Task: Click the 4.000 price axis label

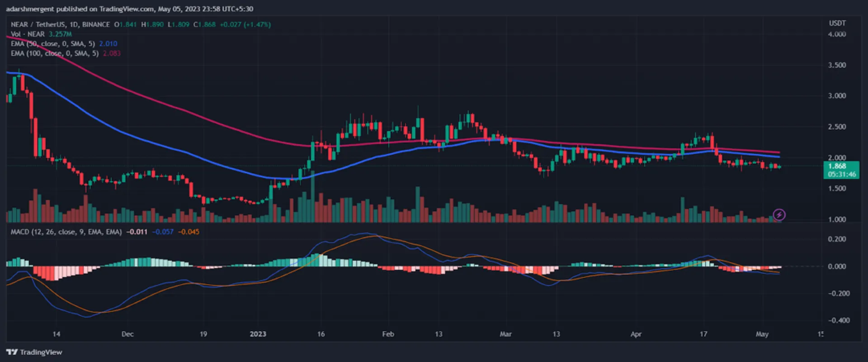Action: (837, 34)
